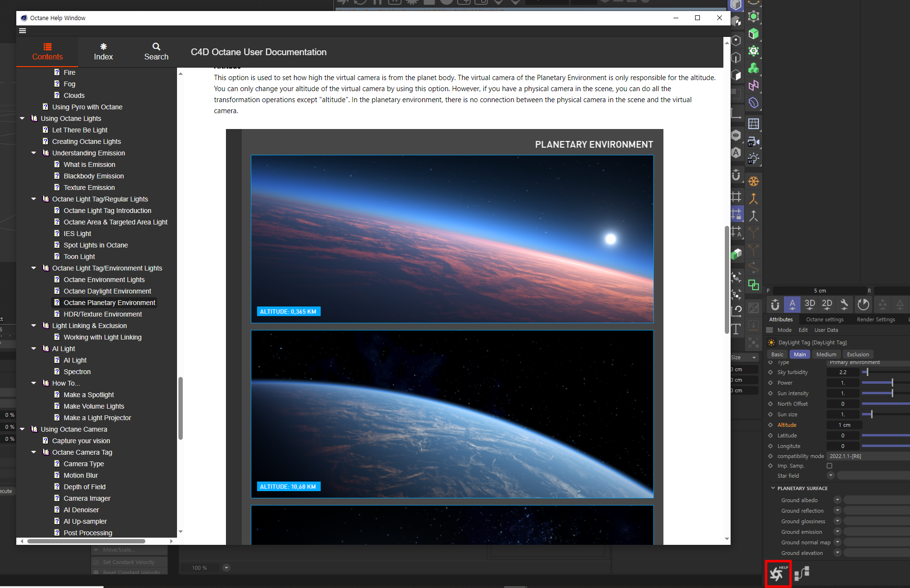
Task: Click the orange merge arrow icon
Action: click(x=754, y=199)
